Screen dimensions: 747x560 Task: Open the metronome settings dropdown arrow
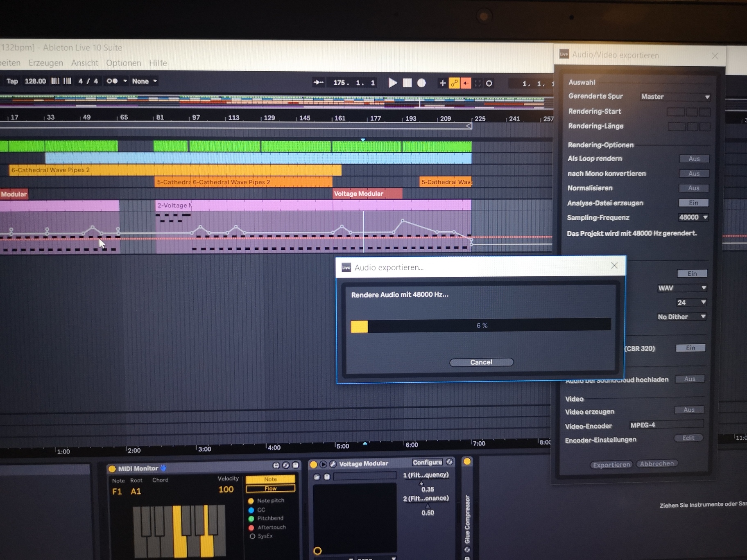click(x=125, y=81)
